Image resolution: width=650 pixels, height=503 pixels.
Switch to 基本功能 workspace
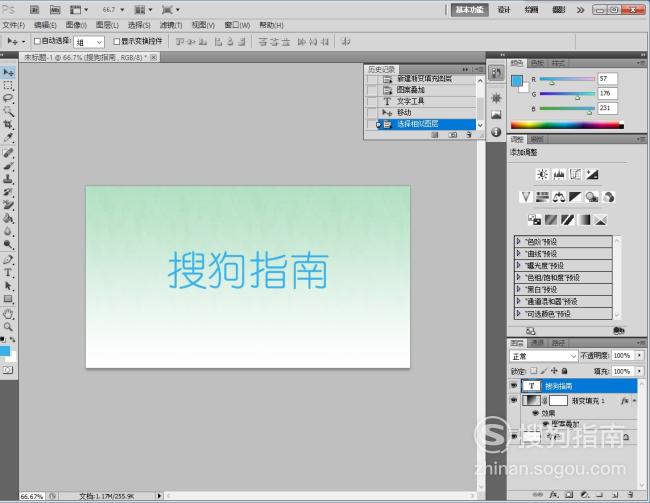point(470,10)
